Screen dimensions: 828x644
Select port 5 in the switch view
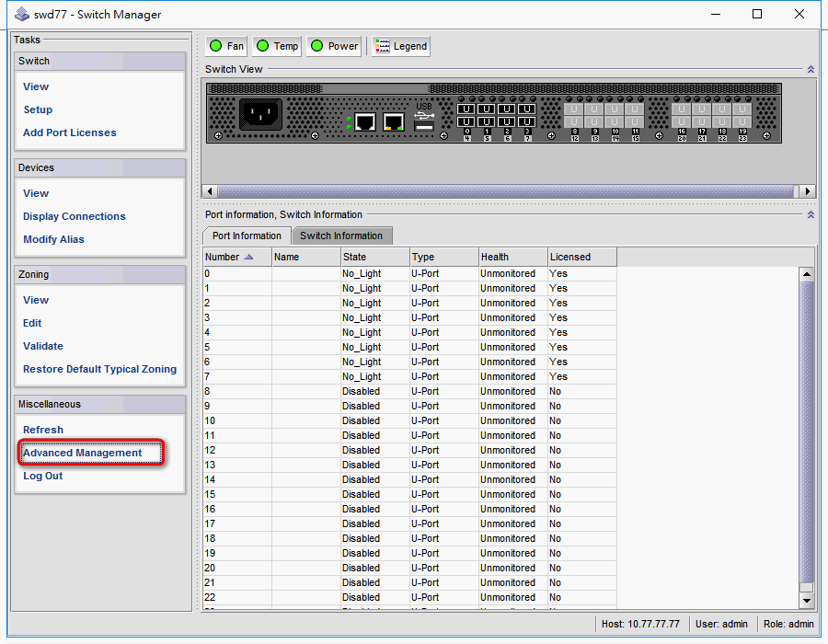(486, 122)
